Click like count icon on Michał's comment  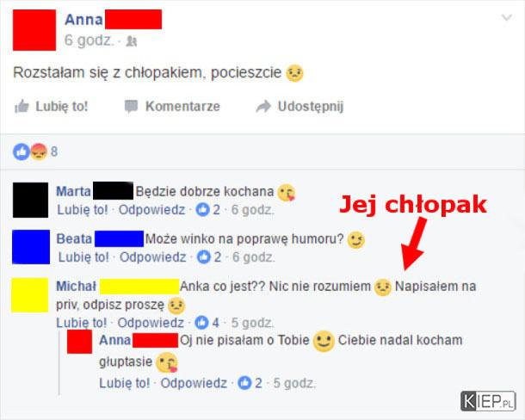[201, 323]
